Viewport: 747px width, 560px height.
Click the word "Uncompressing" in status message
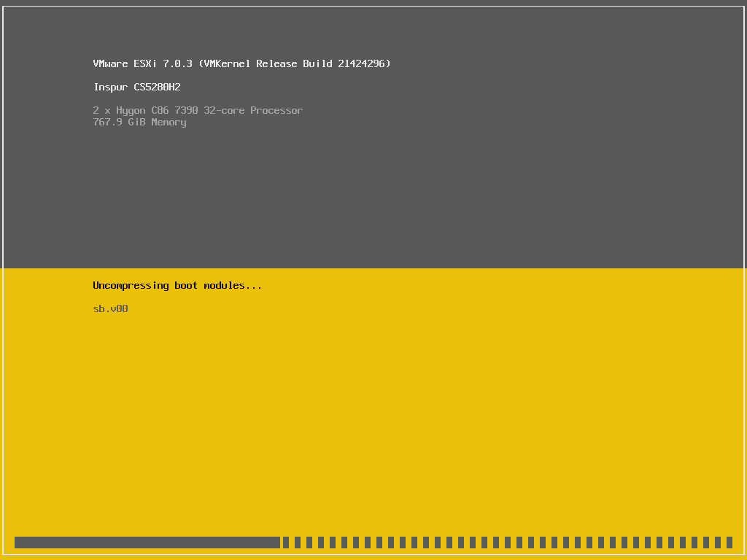click(131, 285)
